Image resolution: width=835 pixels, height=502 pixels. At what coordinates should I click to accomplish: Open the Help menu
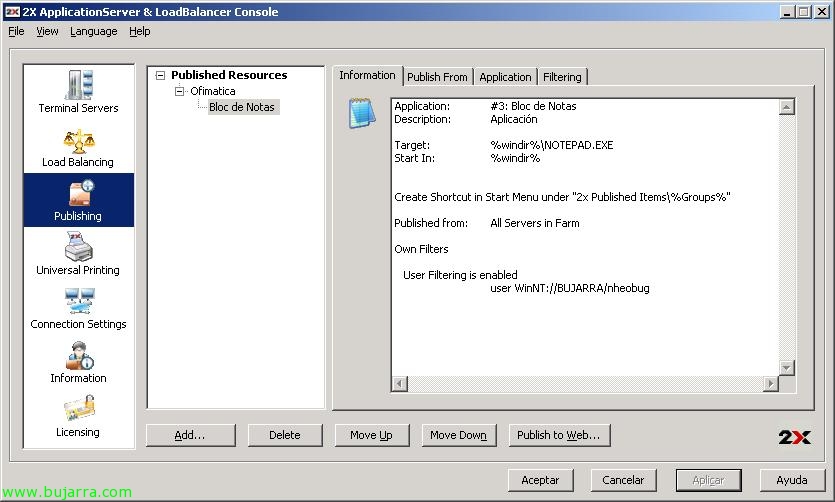point(140,31)
